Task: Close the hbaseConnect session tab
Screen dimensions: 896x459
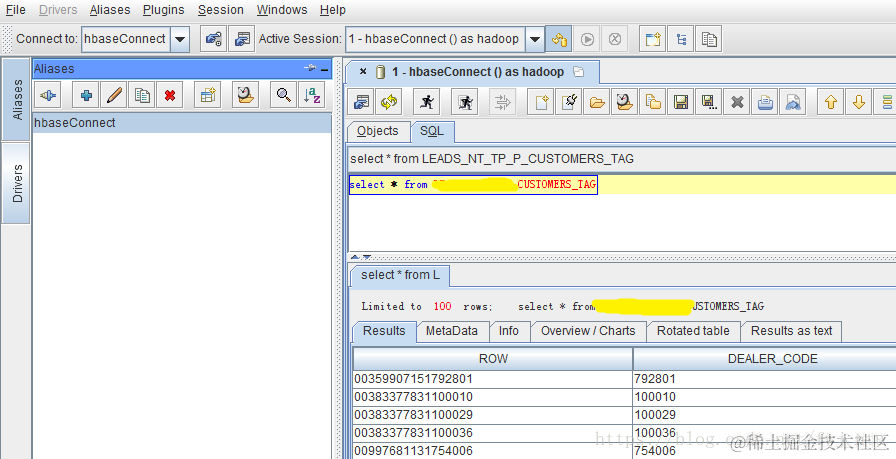Action: tap(363, 71)
